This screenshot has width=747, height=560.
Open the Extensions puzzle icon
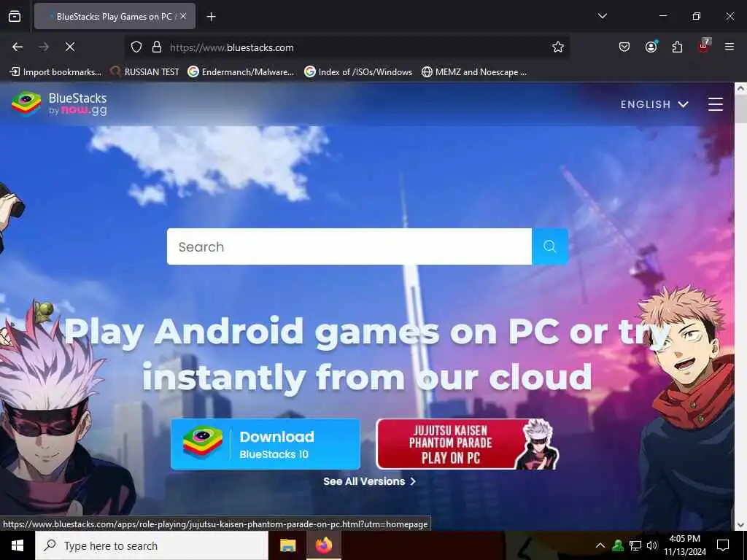pos(677,47)
